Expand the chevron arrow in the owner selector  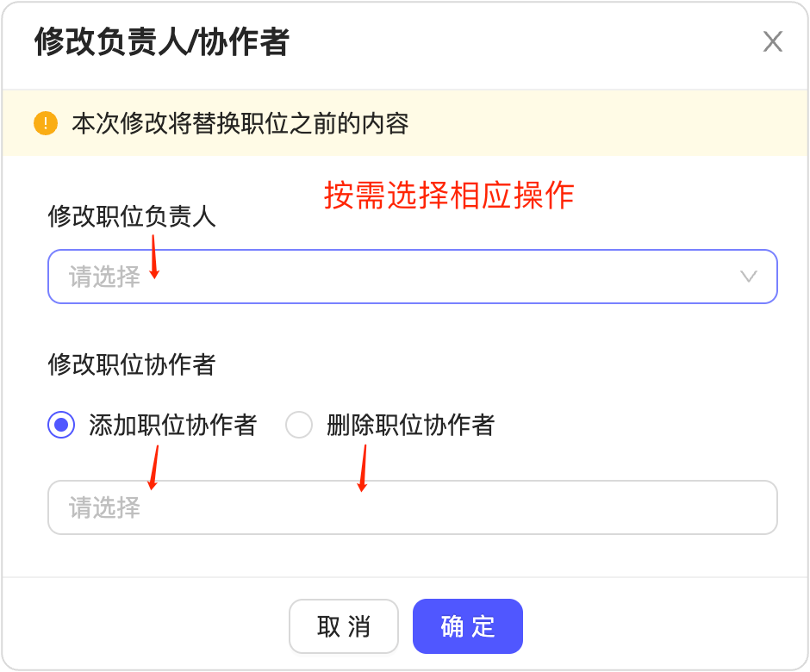(748, 277)
